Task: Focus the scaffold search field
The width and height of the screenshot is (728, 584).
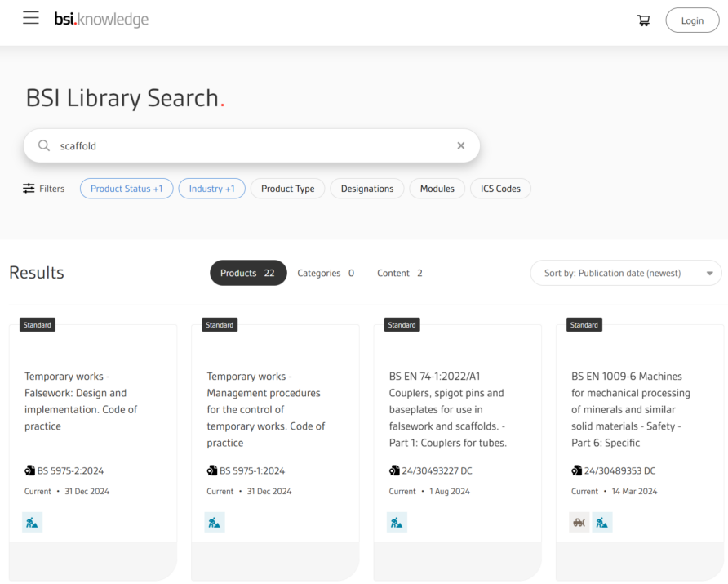Action: click(x=251, y=146)
